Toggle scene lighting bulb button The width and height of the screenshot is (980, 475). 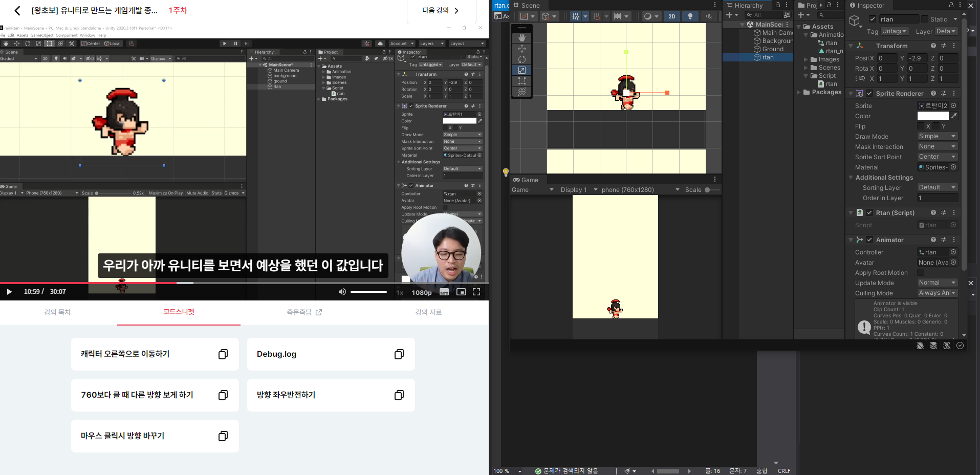tap(690, 16)
